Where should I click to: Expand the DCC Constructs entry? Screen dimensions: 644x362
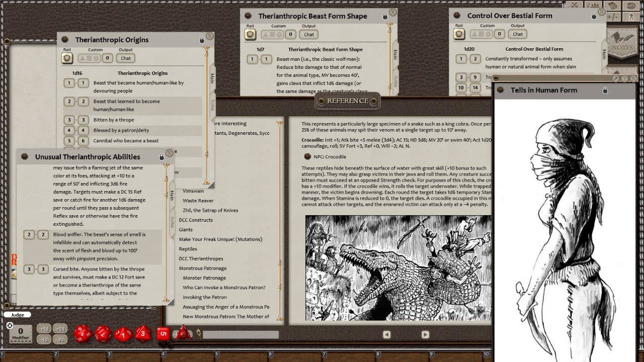coord(196,220)
